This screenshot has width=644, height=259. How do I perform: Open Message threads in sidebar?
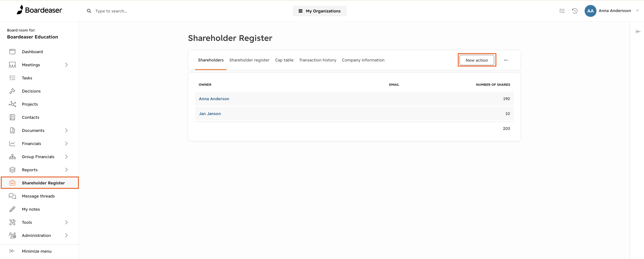(x=38, y=196)
